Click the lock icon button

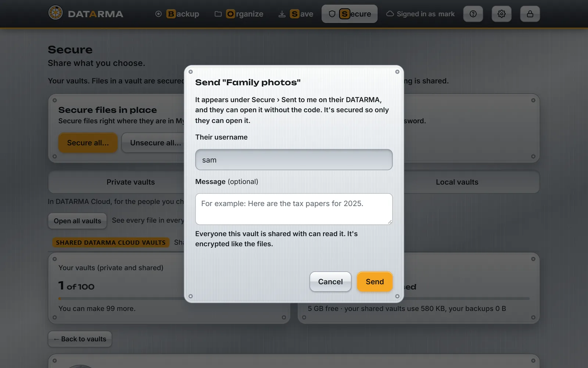530,14
